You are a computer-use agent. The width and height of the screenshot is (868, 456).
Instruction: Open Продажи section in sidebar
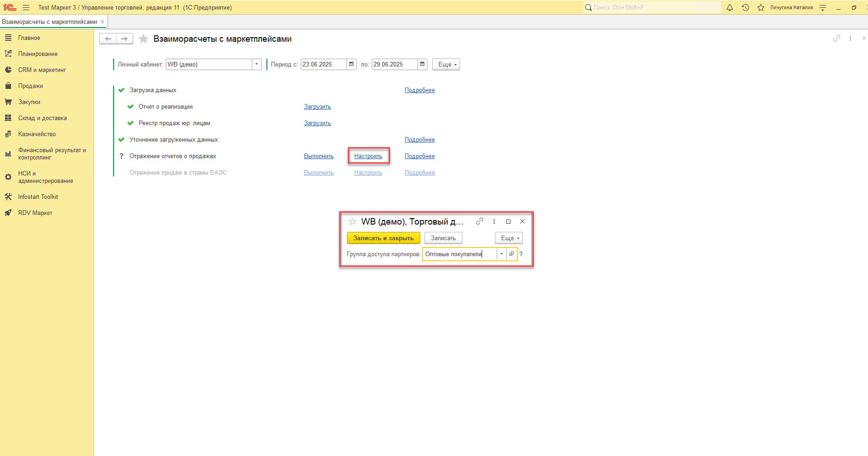coord(31,86)
